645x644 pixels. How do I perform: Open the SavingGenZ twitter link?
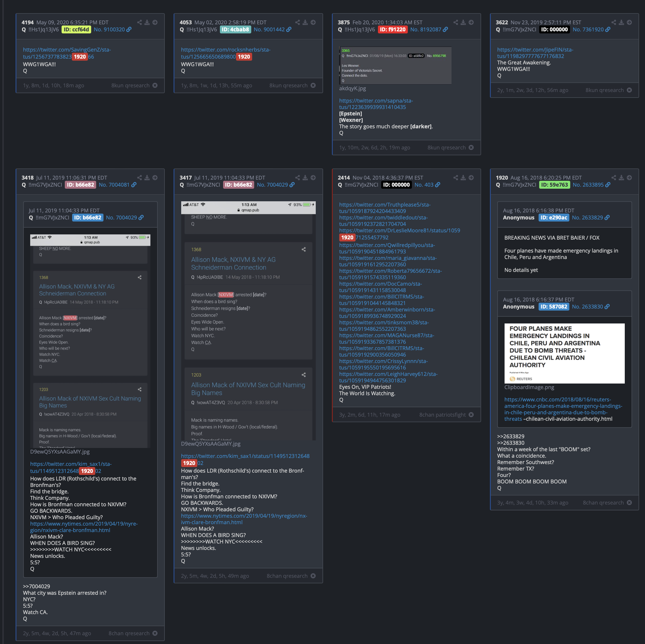point(67,53)
